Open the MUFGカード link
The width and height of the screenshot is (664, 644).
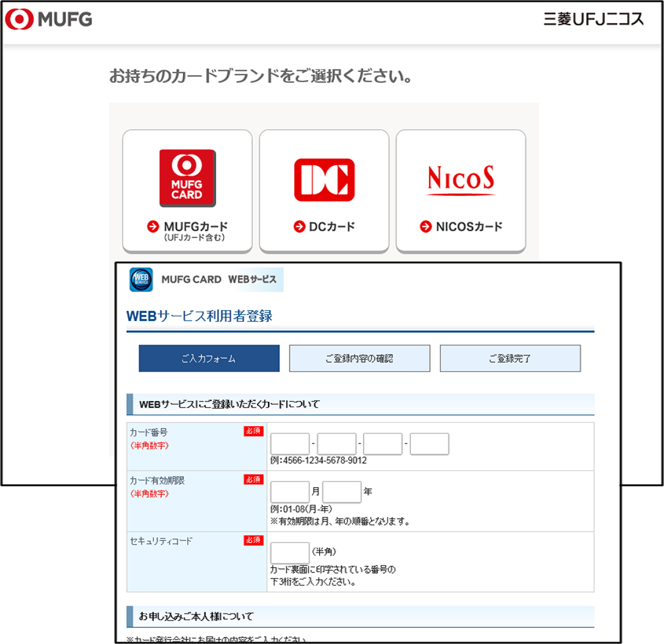click(x=195, y=227)
